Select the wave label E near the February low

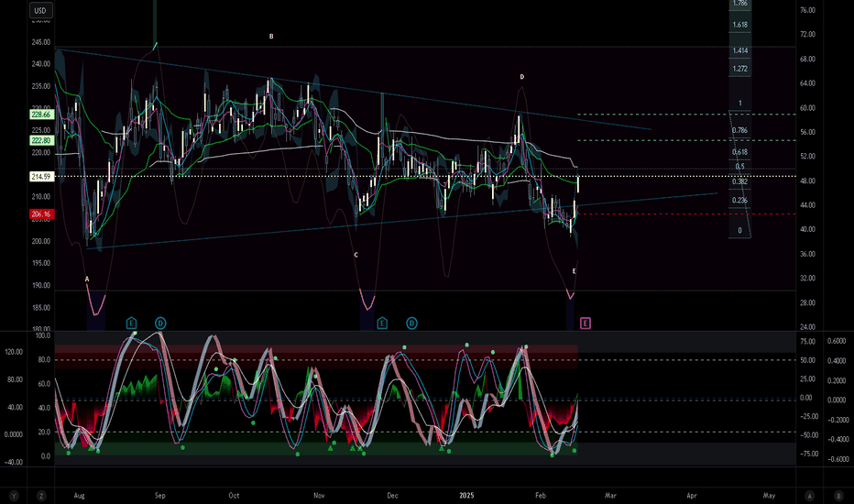pos(574,271)
